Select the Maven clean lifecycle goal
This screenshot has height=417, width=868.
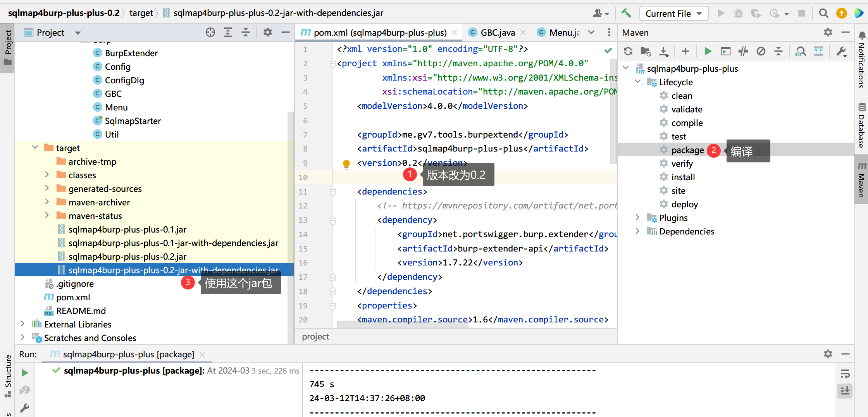tap(682, 96)
